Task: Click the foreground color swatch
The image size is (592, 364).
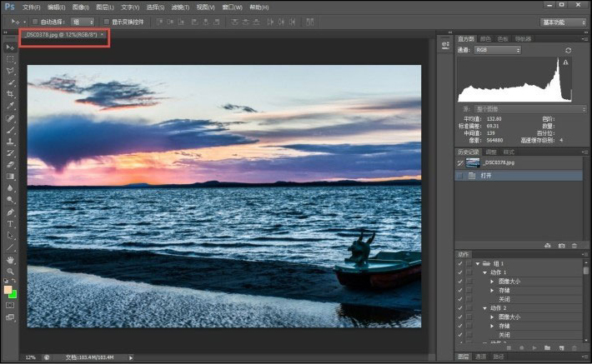Action: [8, 290]
